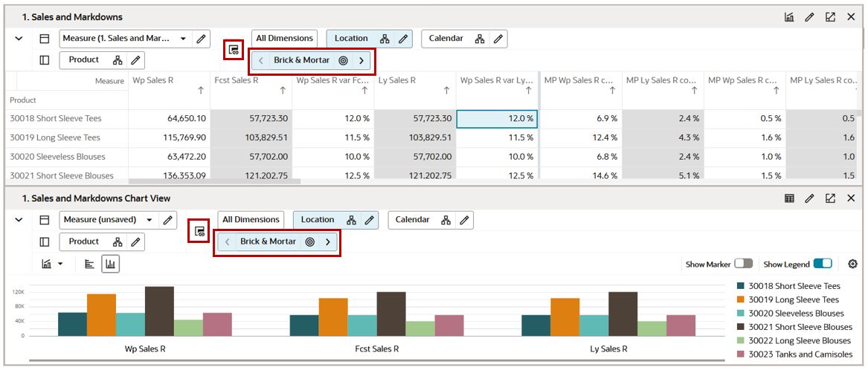Edit Location dimension pencil in table view
The width and height of the screenshot is (868, 370).
[x=403, y=39]
